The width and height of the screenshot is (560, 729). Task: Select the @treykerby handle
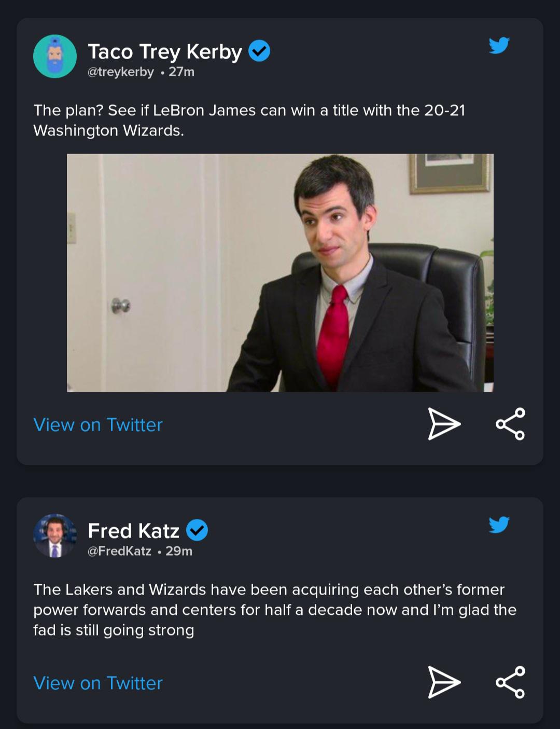tap(121, 72)
